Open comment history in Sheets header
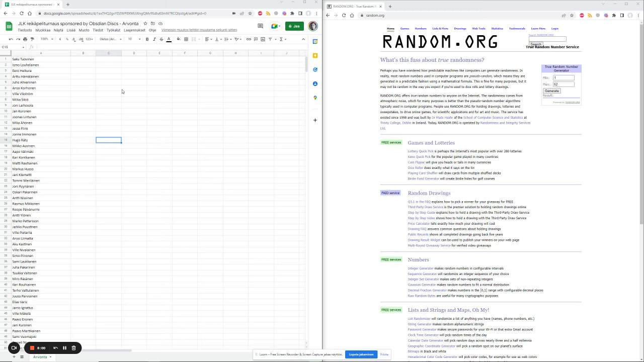 click(x=260, y=26)
